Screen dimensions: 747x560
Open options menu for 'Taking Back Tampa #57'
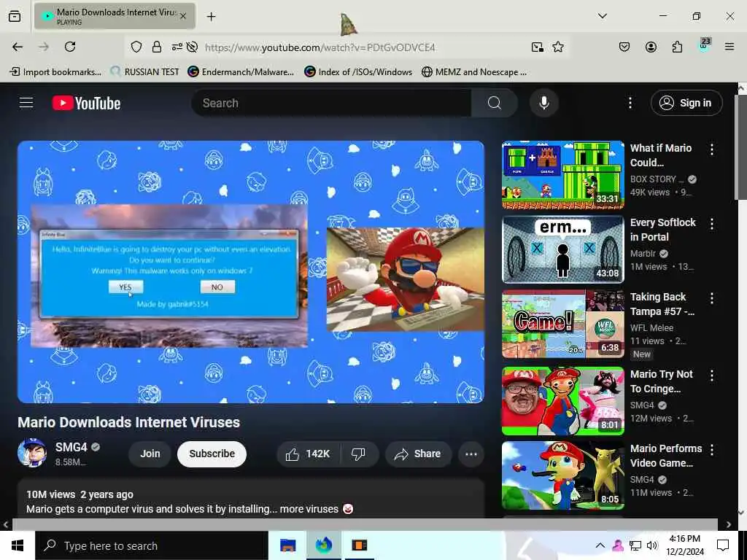pos(712,298)
